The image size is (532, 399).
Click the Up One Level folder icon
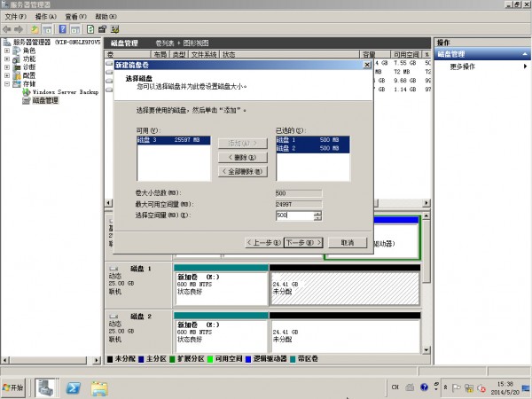click(35, 29)
